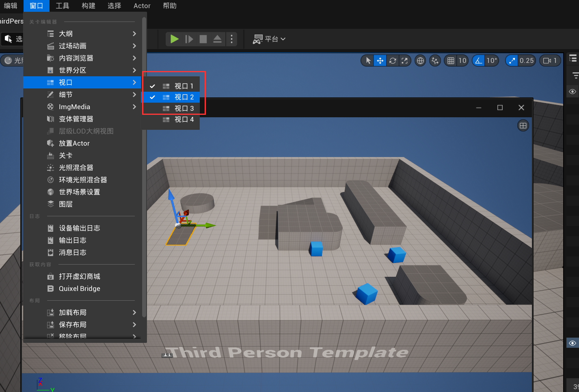This screenshot has width=579, height=392.
Task: Open the 图层 panel
Action: point(82,204)
